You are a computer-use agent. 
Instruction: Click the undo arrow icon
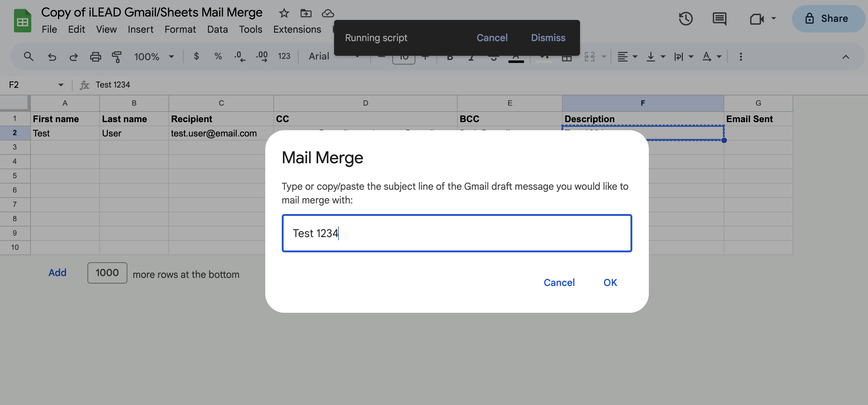52,57
